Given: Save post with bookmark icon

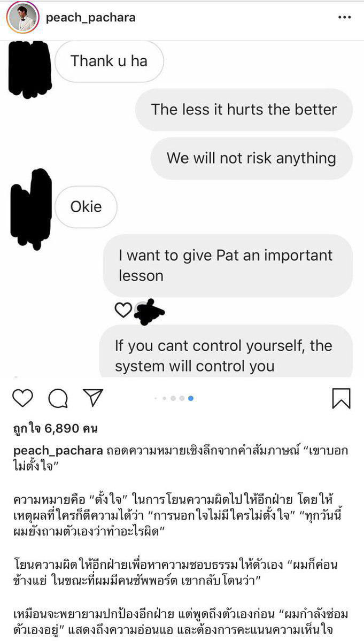Looking at the screenshot, I should click(341, 399).
